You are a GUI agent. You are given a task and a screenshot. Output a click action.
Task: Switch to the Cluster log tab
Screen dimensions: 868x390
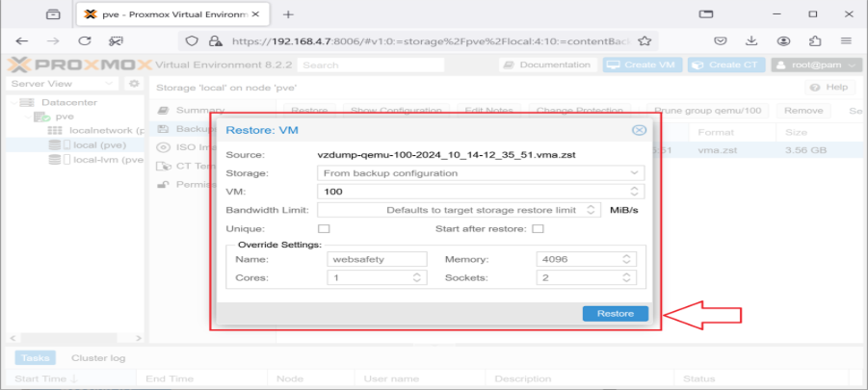click(x=98, y=357)
